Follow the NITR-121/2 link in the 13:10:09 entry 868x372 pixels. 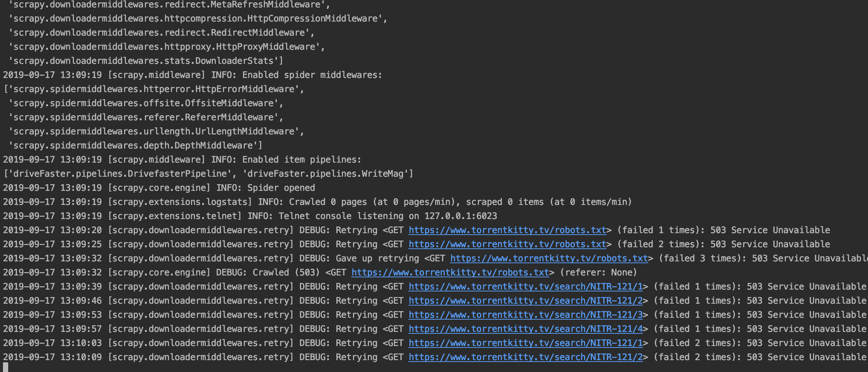pyautogui.click(x=525, y=357)
